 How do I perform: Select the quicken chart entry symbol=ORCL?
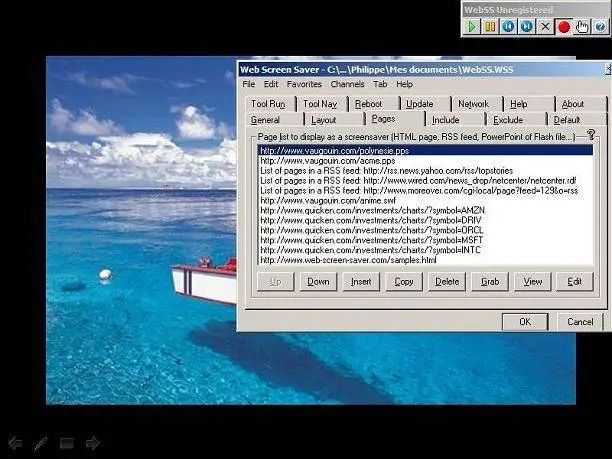(x=425, y=230)
